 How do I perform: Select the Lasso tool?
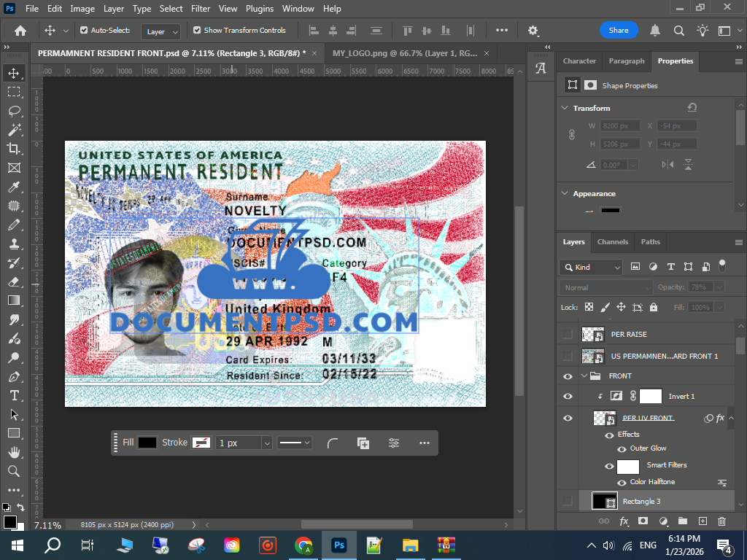pos(14,111)
